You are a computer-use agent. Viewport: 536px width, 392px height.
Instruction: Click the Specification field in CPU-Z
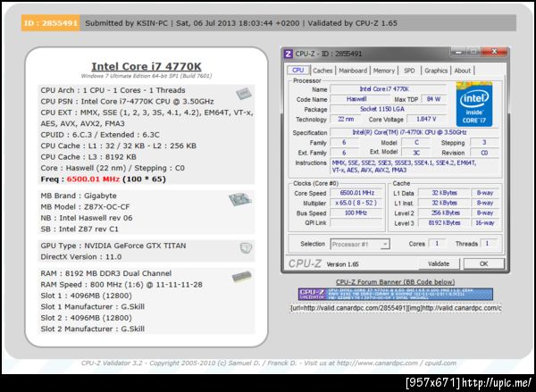tap(415, 132)
